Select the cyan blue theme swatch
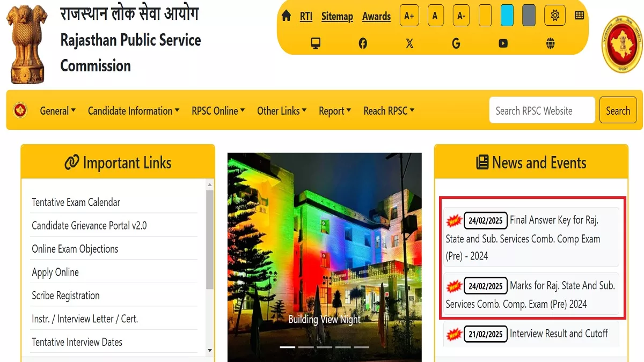 [507, 16]
